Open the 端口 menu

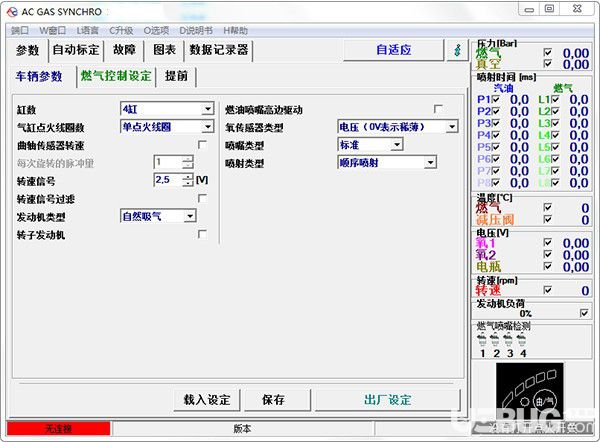[x=20, y=31]
